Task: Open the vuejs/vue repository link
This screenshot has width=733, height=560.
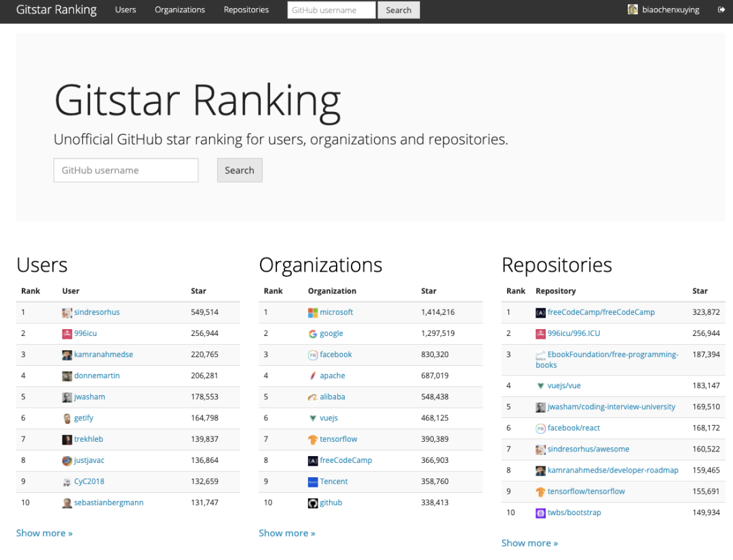Action: pos(564,386)
